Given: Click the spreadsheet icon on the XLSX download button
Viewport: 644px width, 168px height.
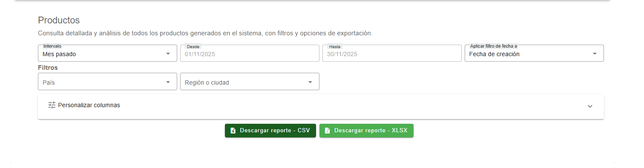Looking at the screenshot, I should click(327, 131).
